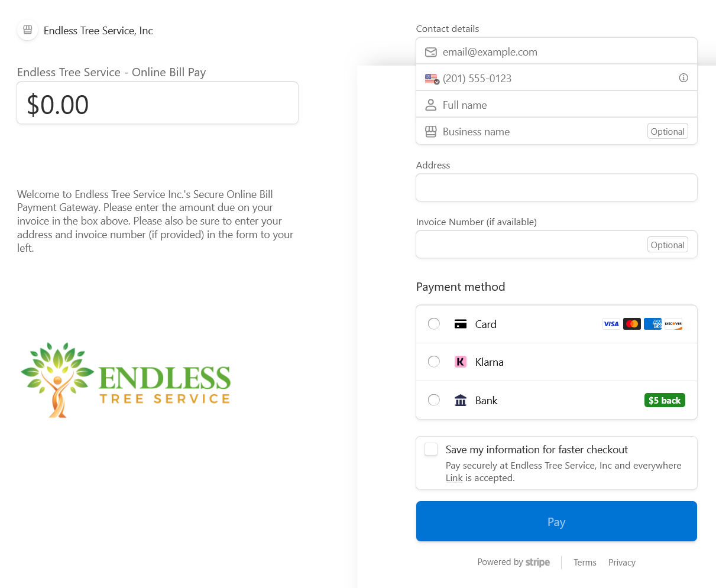This screenshot has height=588, width=716.
Task: Click the American Express logo
Action: [x=653, y=324]
